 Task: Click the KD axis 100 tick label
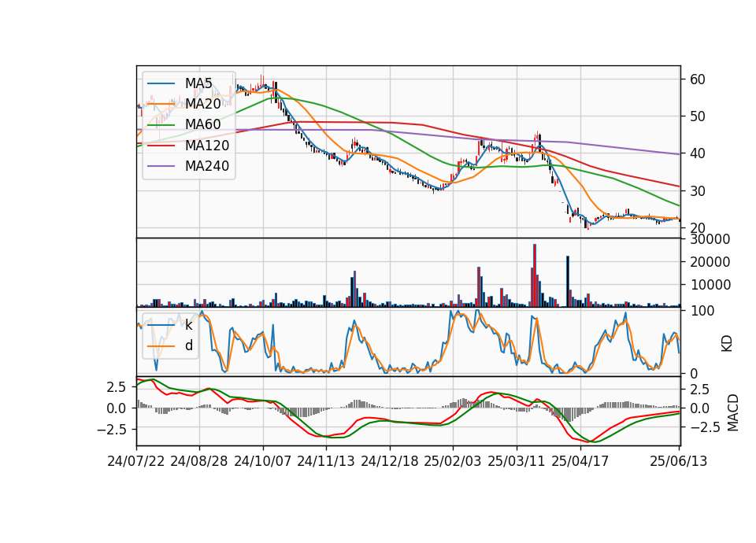click(702, 311)
